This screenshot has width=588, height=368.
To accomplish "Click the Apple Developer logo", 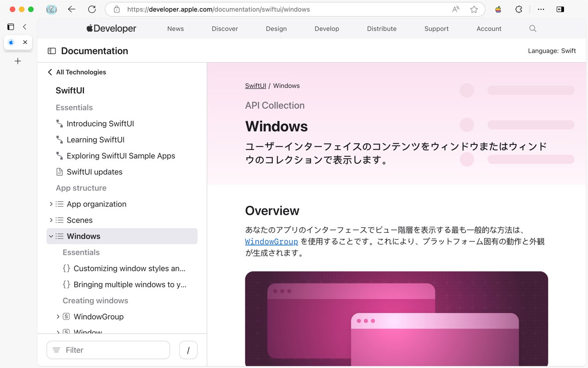I will click(111, 29).
